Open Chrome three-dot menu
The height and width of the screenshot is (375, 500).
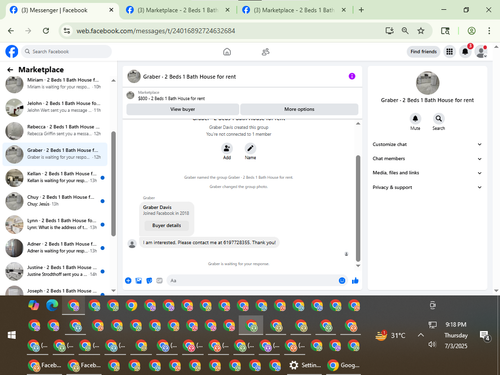489,31
